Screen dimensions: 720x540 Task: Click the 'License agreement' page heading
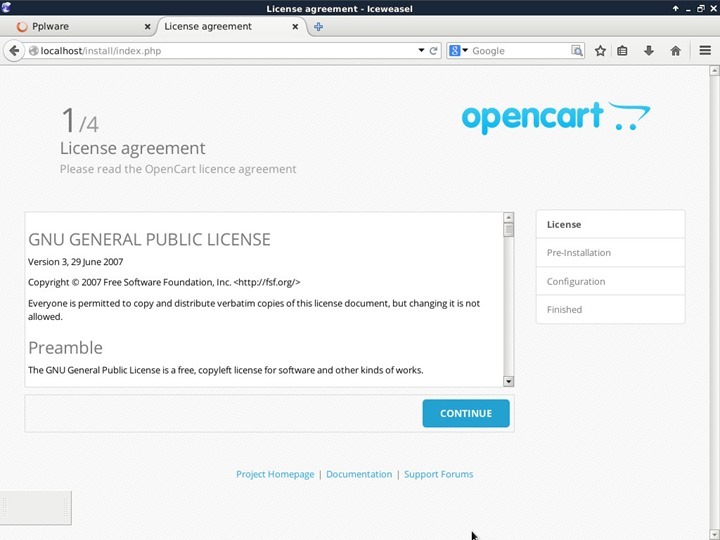pos(133,148)
